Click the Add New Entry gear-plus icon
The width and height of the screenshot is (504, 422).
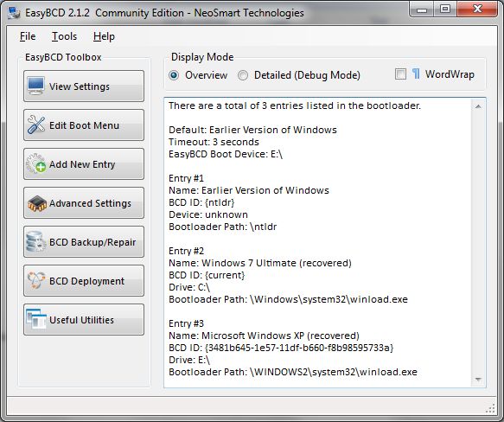pyautogui.click(x=36, y=163)
